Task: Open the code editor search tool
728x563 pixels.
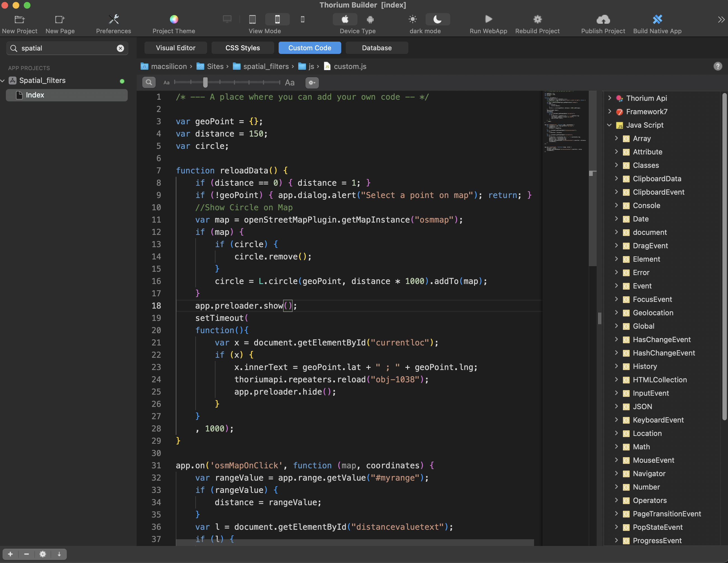Action: [x=149, y=82]
